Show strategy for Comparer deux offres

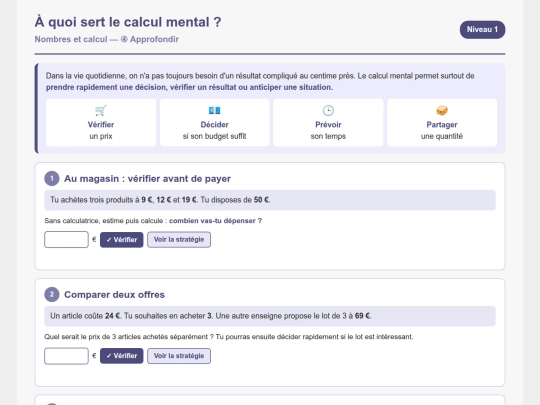(x=179, y=356)
